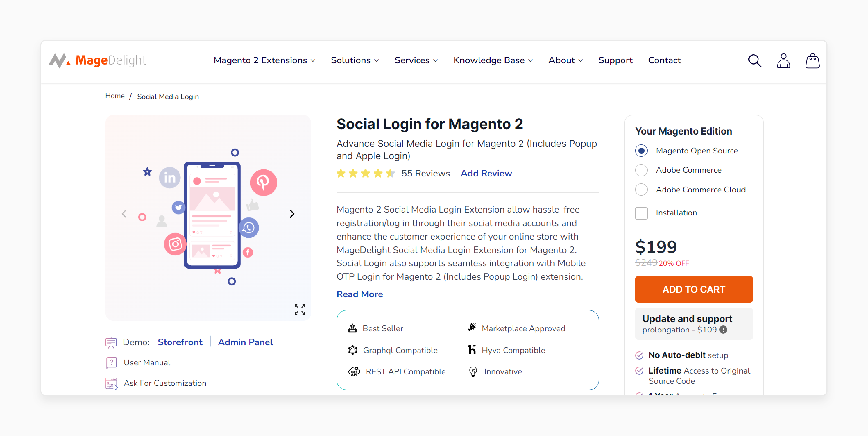Click the Demo presentation icon
Screen dimensions: 868x436
(111, 342)
